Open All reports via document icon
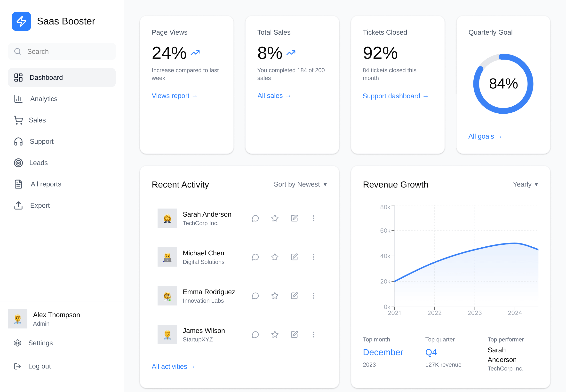 pyautogui.click(x=18, y=184)
